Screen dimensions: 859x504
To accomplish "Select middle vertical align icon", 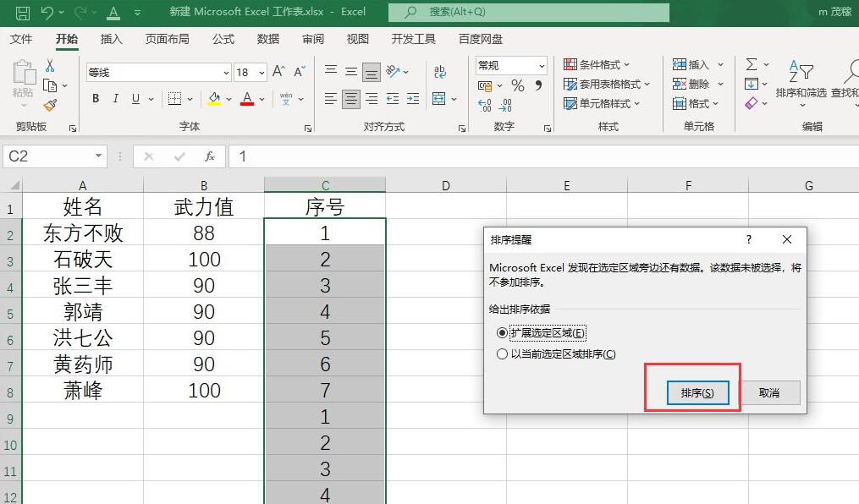I will (351, 72).
